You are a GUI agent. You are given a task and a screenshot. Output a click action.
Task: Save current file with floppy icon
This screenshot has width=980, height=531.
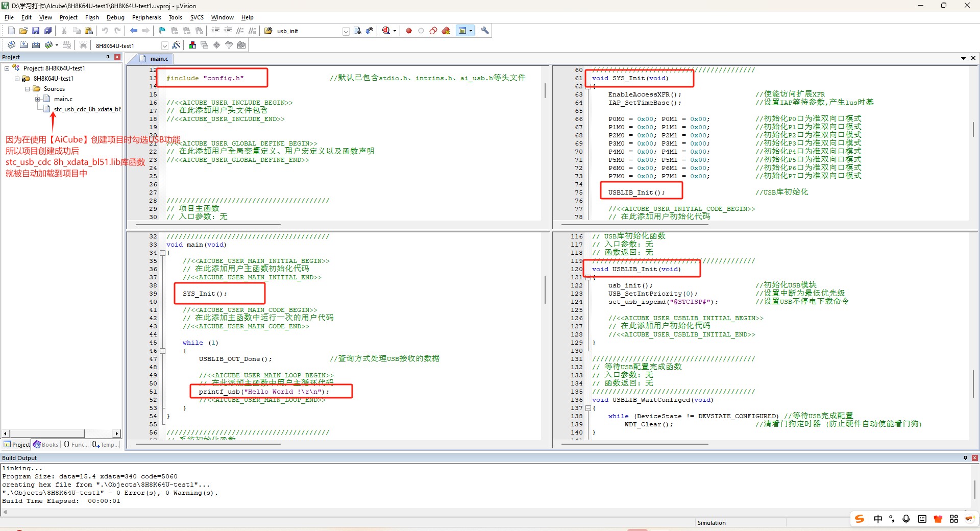coord(36,31)
